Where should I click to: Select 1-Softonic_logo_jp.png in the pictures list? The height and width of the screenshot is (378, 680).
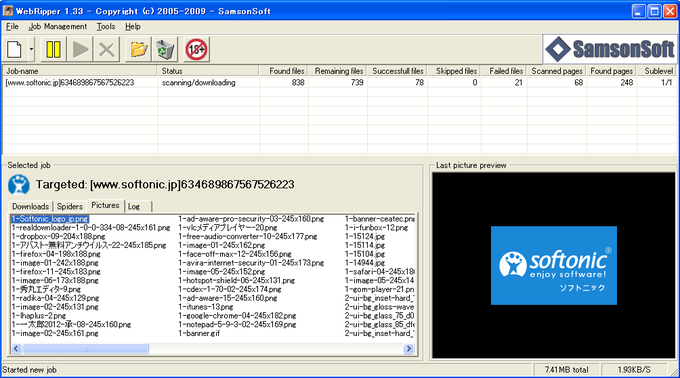tap(50, 219)
